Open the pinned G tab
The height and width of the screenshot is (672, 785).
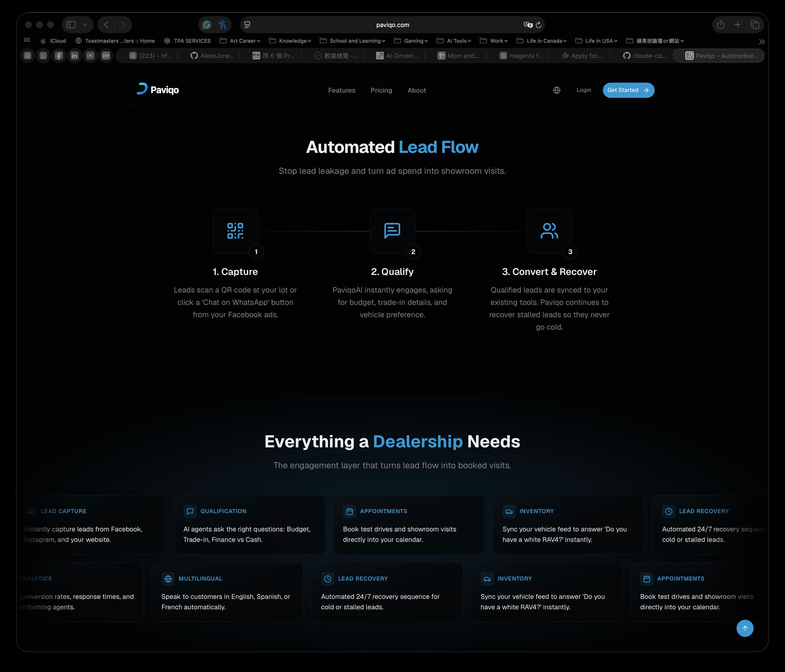pyautogui.click(x=27, y=56)
